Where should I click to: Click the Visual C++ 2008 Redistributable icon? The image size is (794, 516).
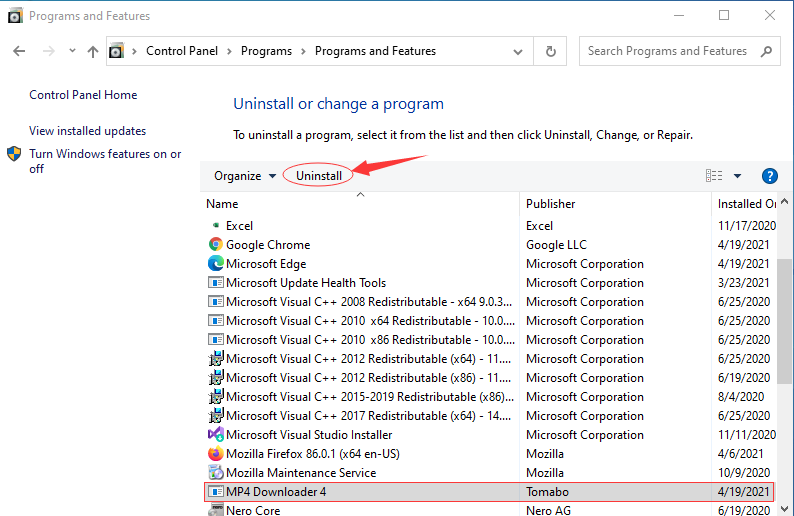(216, 301)
